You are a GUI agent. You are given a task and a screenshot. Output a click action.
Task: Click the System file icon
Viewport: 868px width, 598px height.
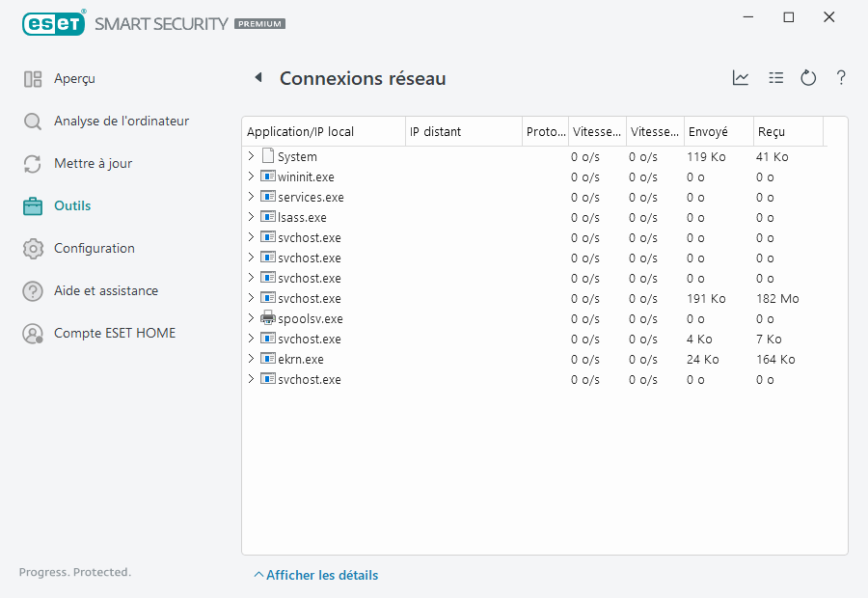click(268, 156)
